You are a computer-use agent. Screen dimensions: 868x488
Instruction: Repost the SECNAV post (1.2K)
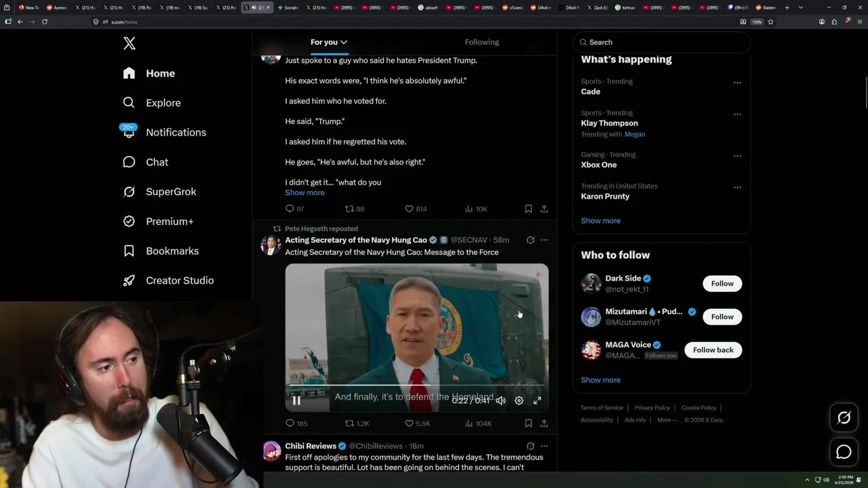coord(357,424)
